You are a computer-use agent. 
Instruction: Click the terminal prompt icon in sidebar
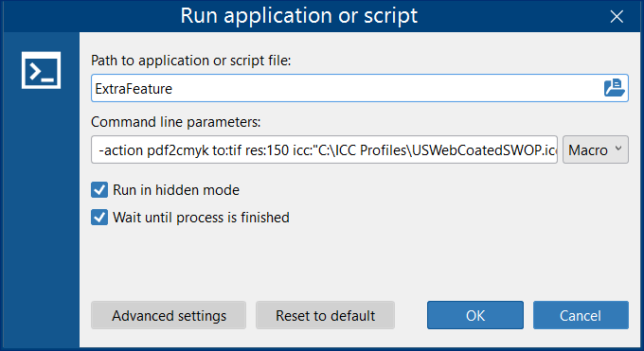point(41,70)
